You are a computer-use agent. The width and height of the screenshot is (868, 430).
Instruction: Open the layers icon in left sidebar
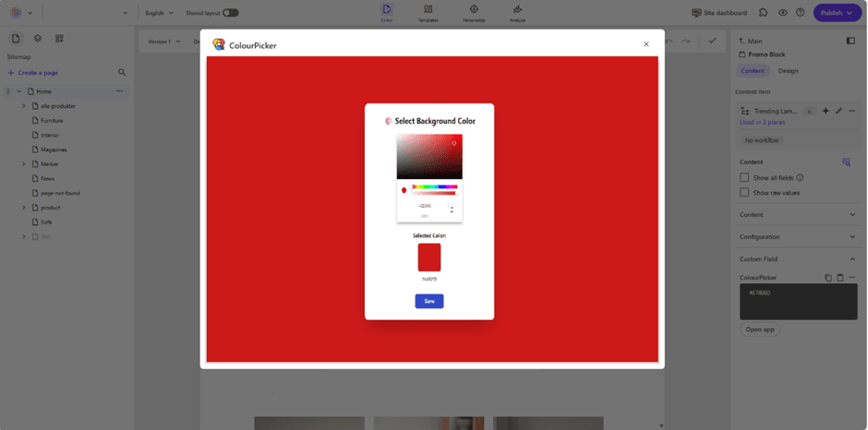[x=38, y=39]
